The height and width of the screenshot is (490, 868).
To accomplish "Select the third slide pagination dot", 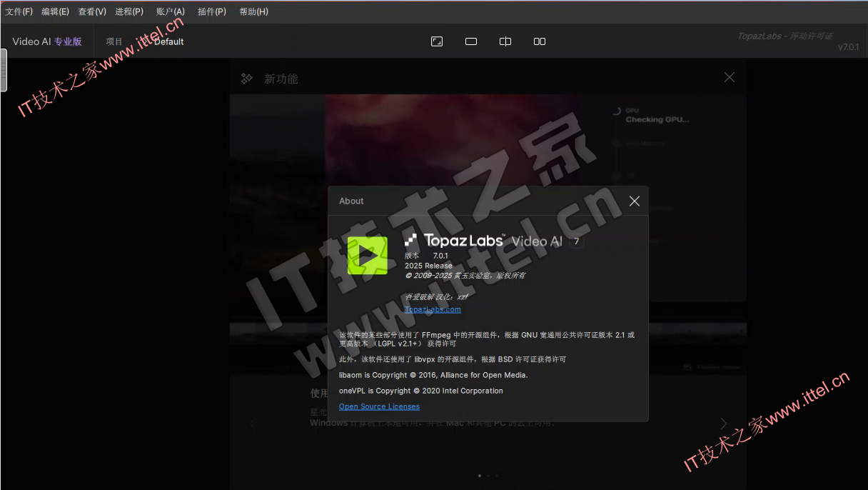I will click(x=497, y=475).
